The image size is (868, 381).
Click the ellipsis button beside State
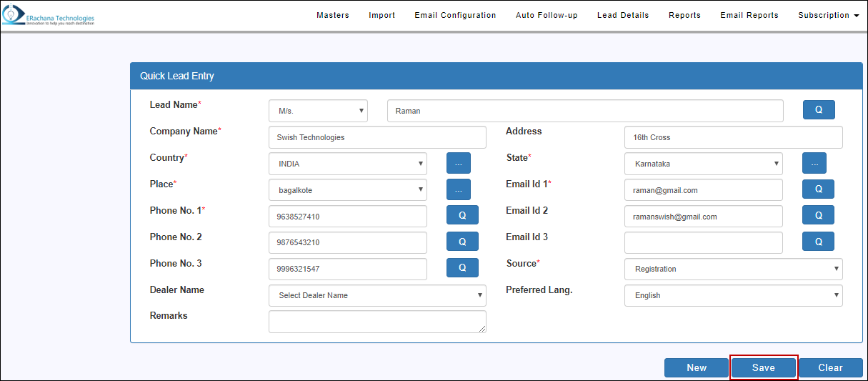tap(814, 163)
